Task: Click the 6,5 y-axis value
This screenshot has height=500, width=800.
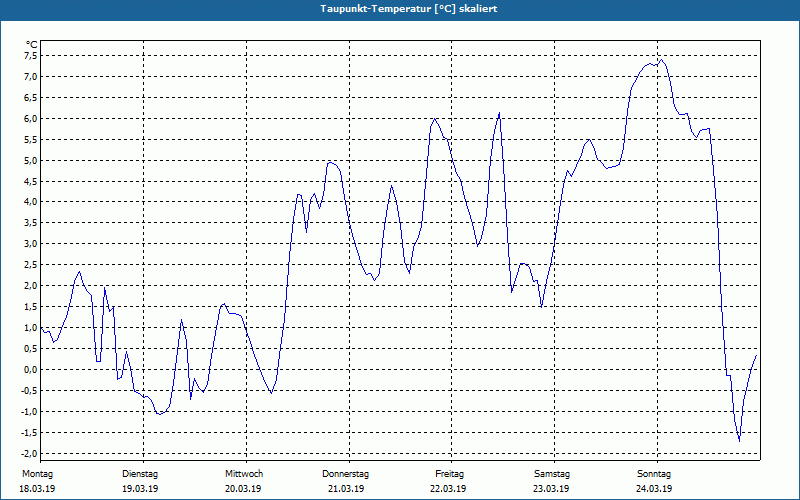Action: tap(31, 97)
